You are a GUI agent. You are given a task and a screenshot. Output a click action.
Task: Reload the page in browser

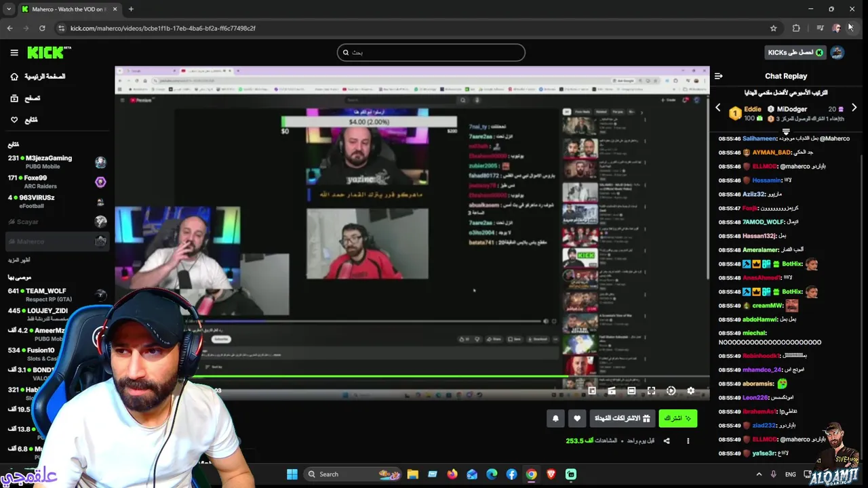click(x=42, y=28)
